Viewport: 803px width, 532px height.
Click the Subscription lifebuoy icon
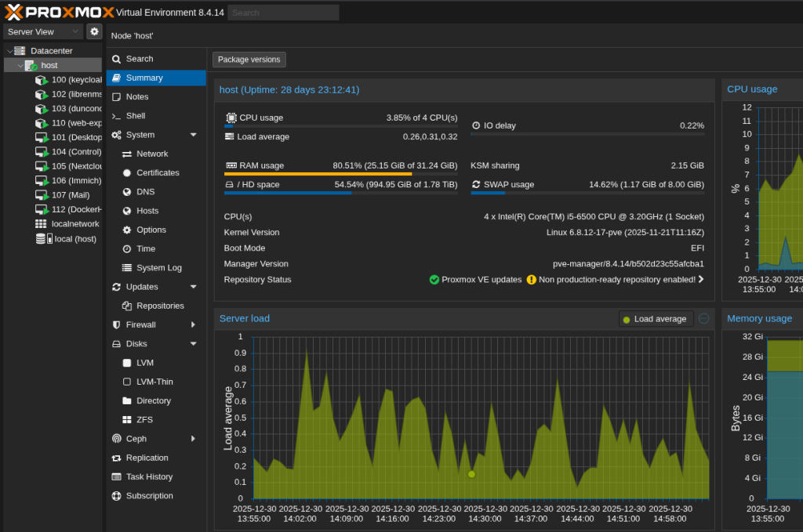[x=116, y=496]
